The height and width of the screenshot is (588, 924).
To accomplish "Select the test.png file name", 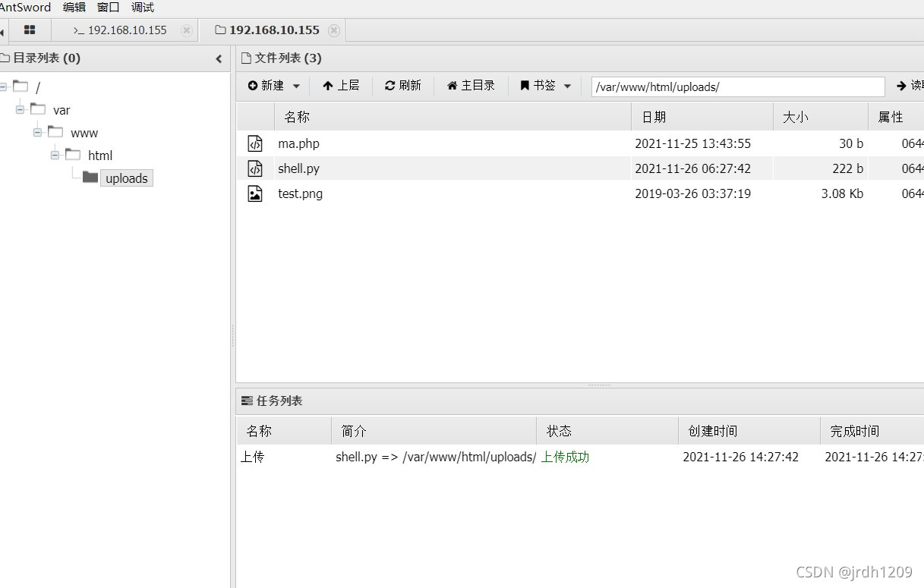I will click(x=300, y=193).
